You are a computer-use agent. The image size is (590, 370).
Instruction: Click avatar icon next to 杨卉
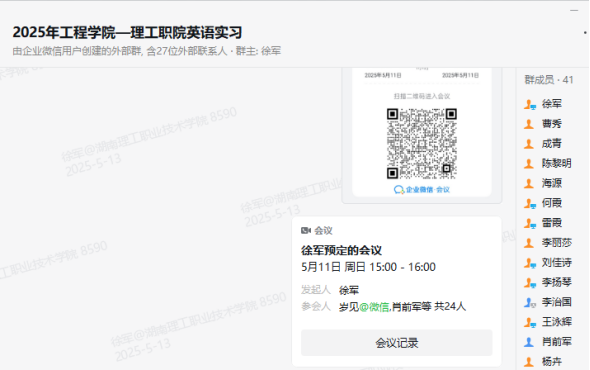[x=529, y=362]
